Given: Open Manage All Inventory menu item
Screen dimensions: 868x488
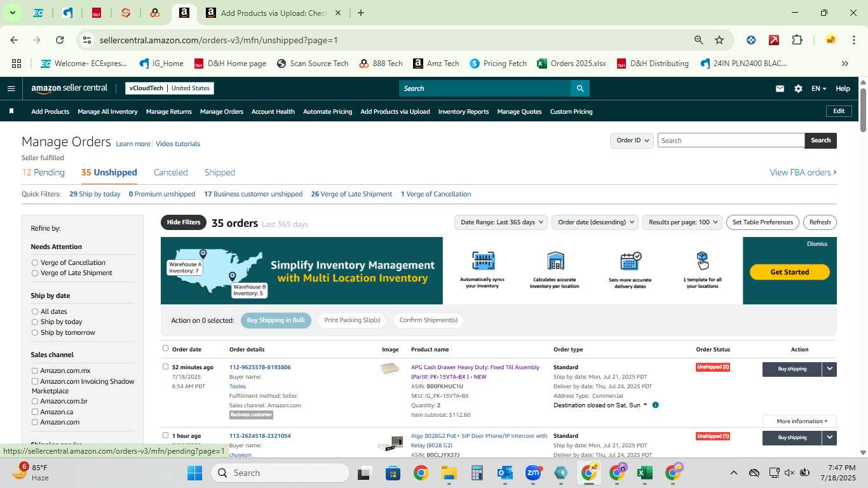Looking at the screenshot, I should point(107,111).
